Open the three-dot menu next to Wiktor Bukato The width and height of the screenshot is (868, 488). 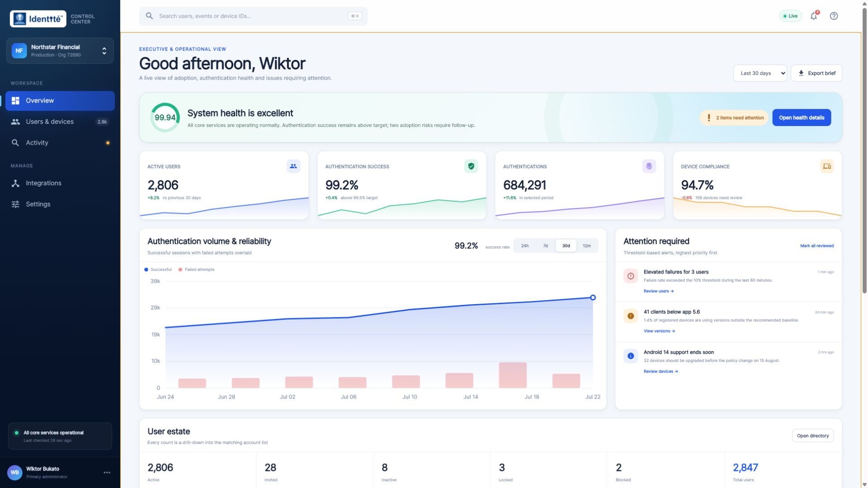[x=107, y=473]
